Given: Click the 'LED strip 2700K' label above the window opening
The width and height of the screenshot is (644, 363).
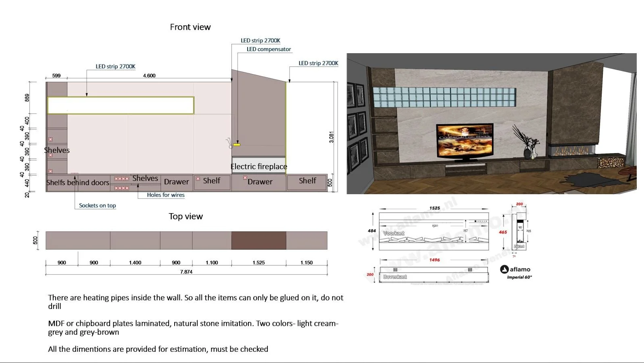Looking at the screenshot, I should (x=116, y=66).
